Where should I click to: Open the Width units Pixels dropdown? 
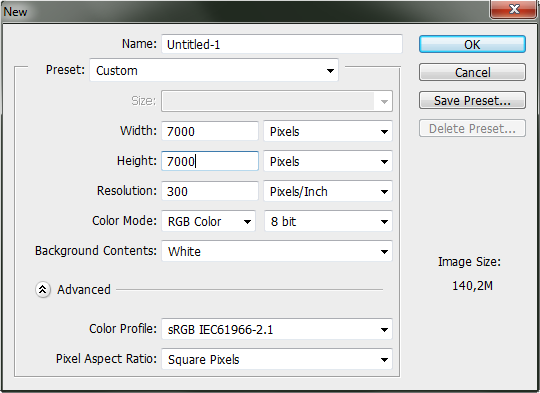click(x=328, y=131)
